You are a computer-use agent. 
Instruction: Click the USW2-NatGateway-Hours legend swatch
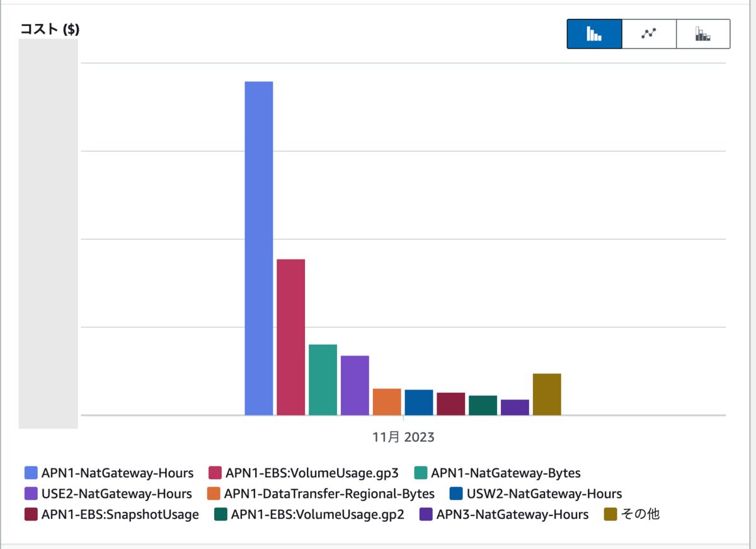[x=457, y=494]
